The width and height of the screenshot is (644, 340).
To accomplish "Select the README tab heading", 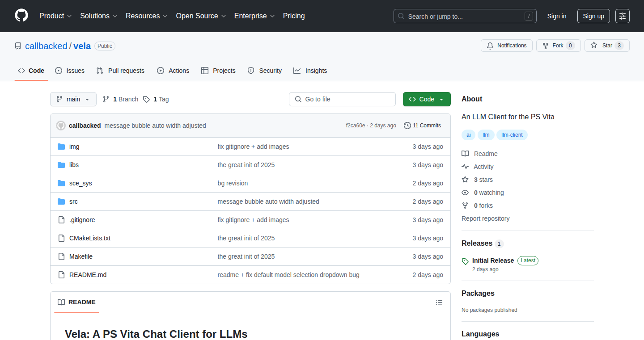I will pos(76,302).
